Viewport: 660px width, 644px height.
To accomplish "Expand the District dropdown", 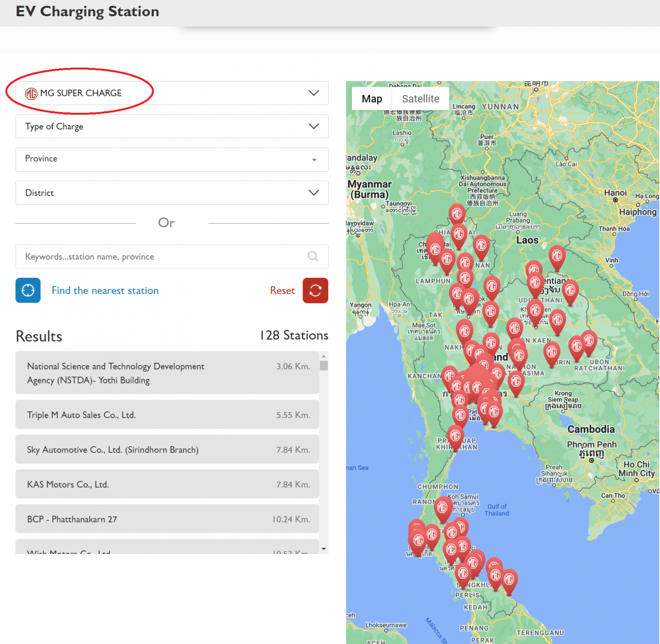I will click(172, 193).
